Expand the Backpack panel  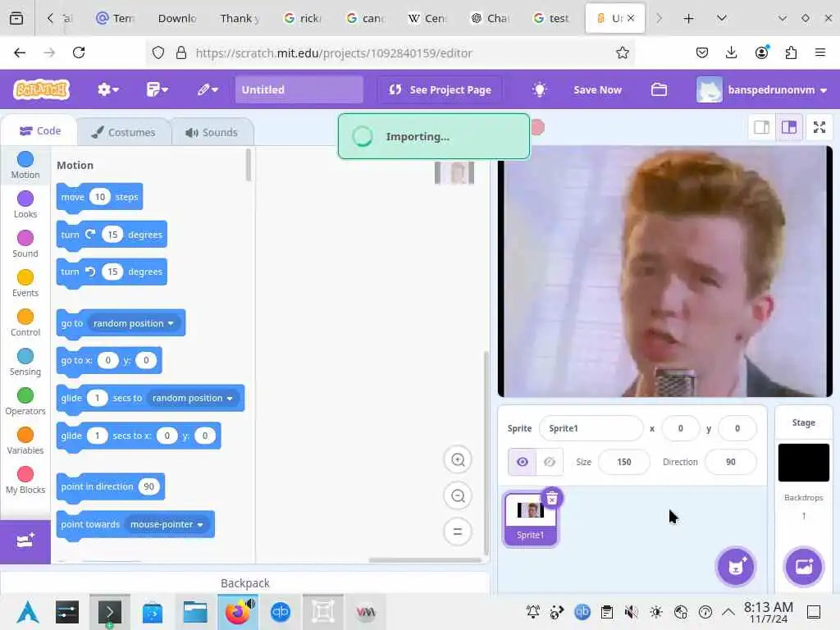point(244,583)
